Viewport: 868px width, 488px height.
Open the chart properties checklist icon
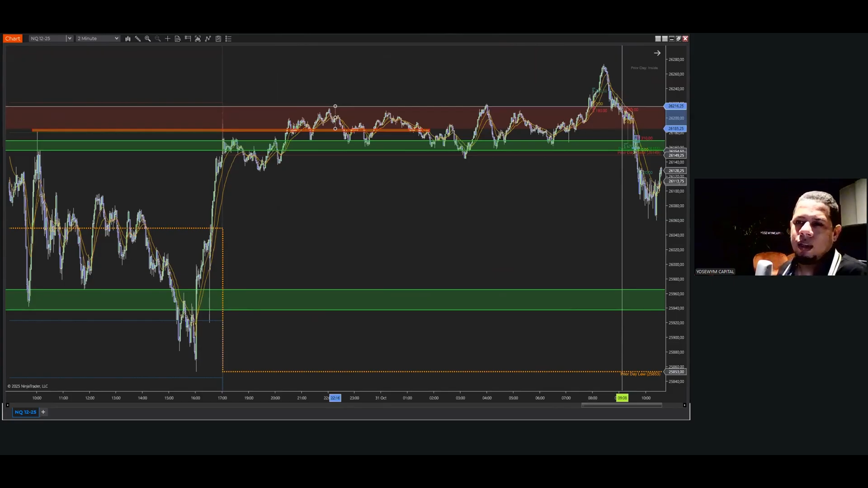[x=218, y=39]
